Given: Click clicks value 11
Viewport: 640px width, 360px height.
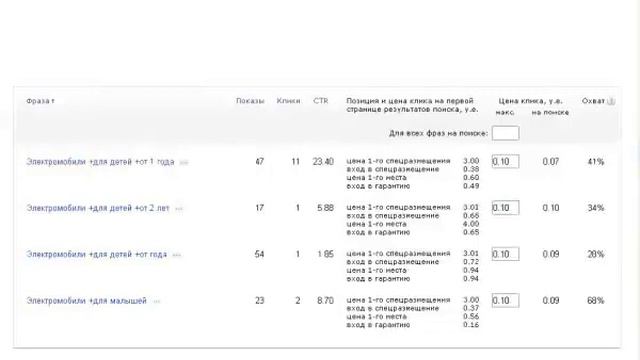Looking at the screenshot, I should point(296,162).
